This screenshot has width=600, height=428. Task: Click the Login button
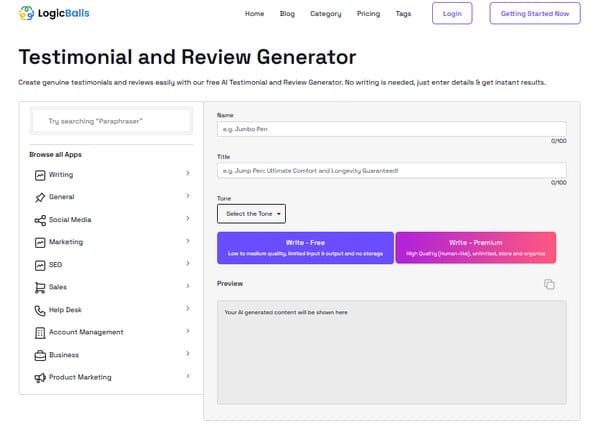[452, 13]
